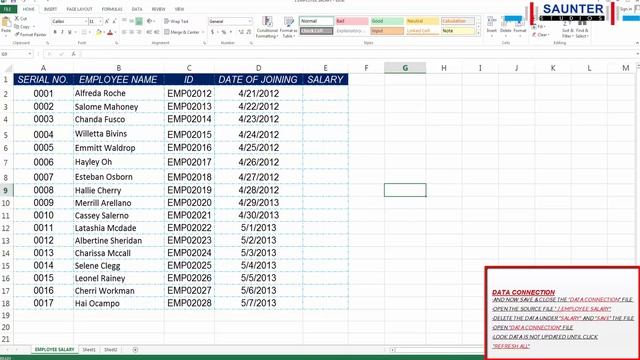Switch to the REVIEW tab
Viewport: 640px width, 360px height.
tap(158, 9)
